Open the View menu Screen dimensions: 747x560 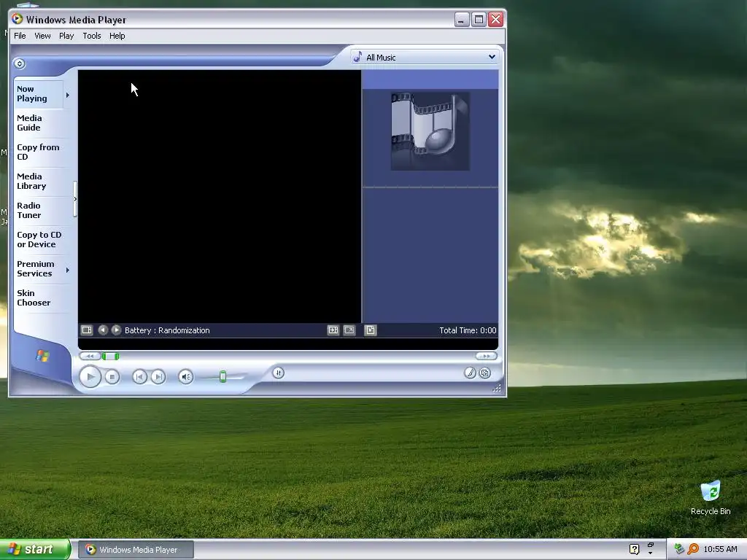tap(42, 36)
